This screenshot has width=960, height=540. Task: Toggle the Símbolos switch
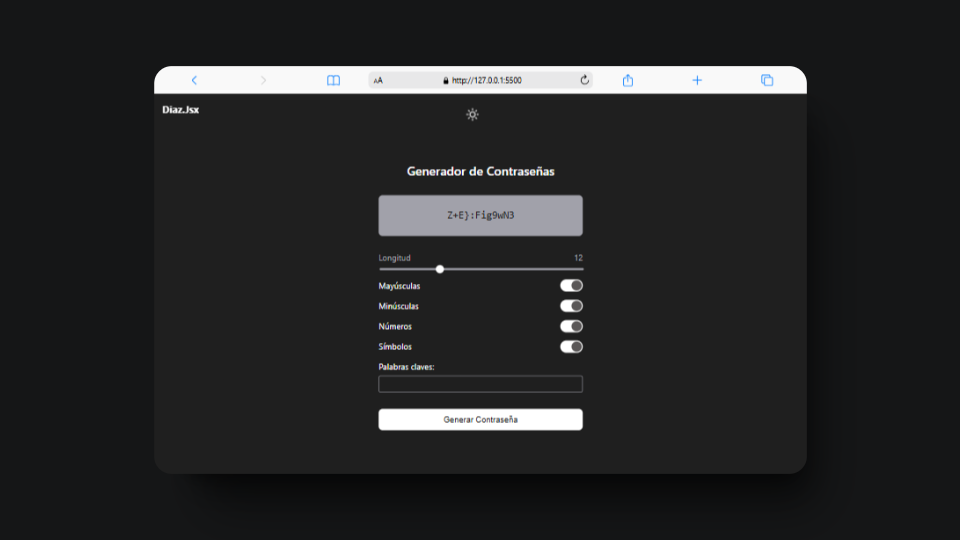click(x=571, y=347)
